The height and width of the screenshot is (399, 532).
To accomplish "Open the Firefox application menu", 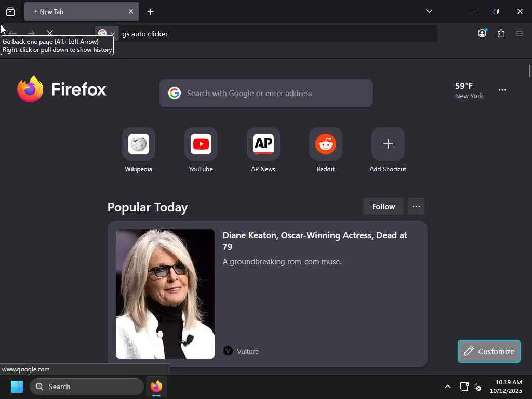I will pyautogui.click(x=519, y=33).
